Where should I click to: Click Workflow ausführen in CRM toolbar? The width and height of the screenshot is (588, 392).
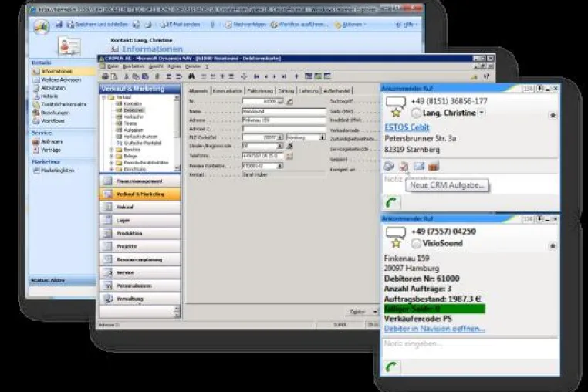pyautogui.click(x=299, y=25)
